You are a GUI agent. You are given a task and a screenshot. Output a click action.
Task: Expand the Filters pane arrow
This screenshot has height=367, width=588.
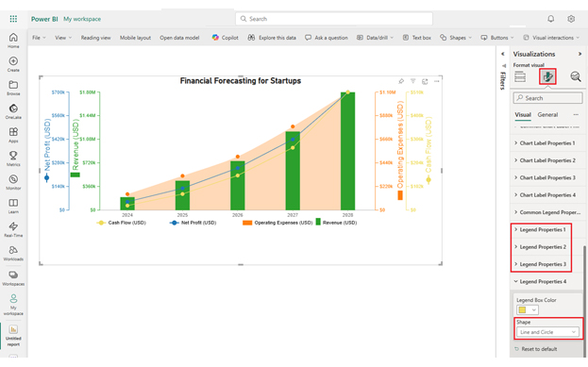503,54
